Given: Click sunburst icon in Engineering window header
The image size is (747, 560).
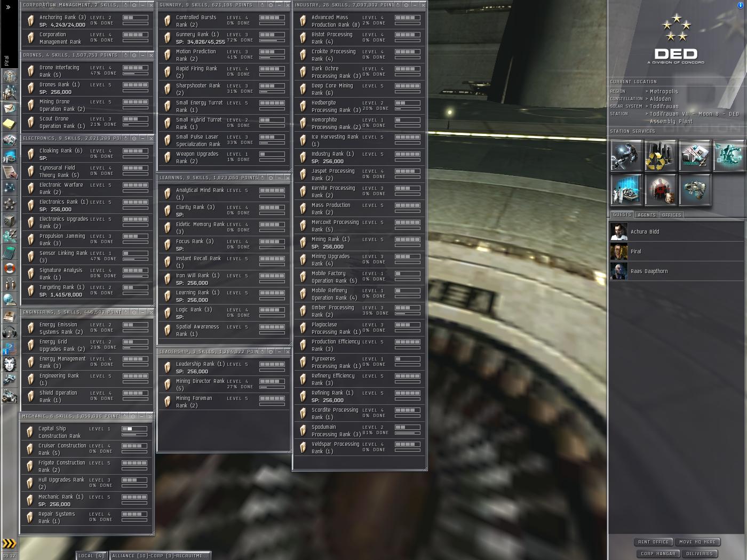Looking at the screenshot, I should (x=126, y=312).
